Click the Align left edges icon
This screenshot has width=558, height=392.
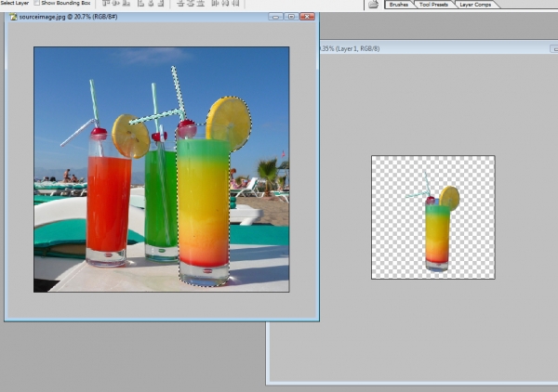click(x=141, y=3)
